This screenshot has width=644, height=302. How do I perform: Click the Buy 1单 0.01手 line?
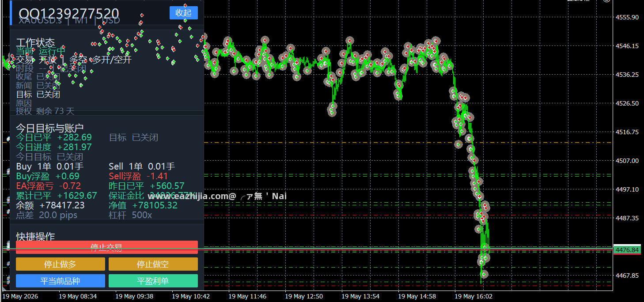(x=50, y=166)
